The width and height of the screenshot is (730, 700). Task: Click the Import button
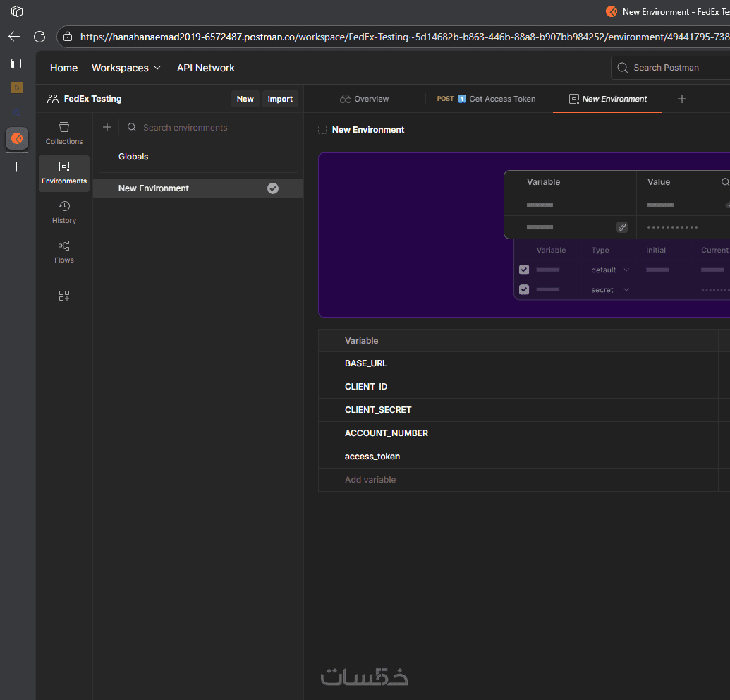pos(280,99)
